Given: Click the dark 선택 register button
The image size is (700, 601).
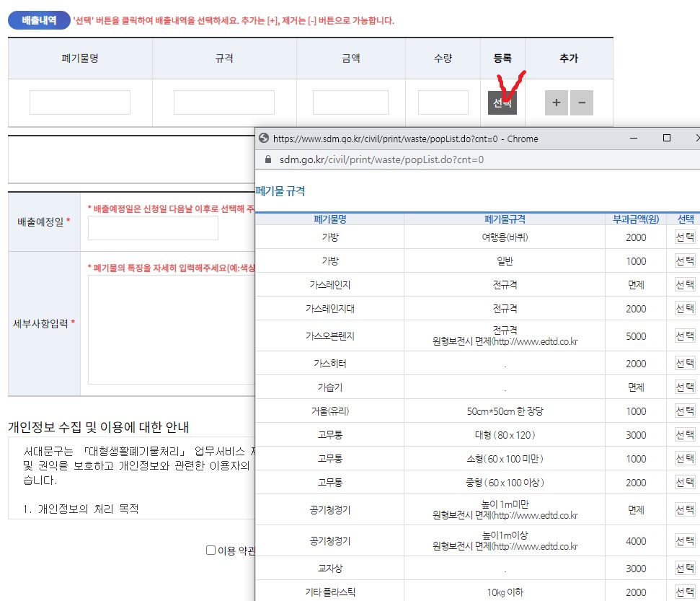Looking at the screenshot, I should pyautogui.click(x=502, y=102).
